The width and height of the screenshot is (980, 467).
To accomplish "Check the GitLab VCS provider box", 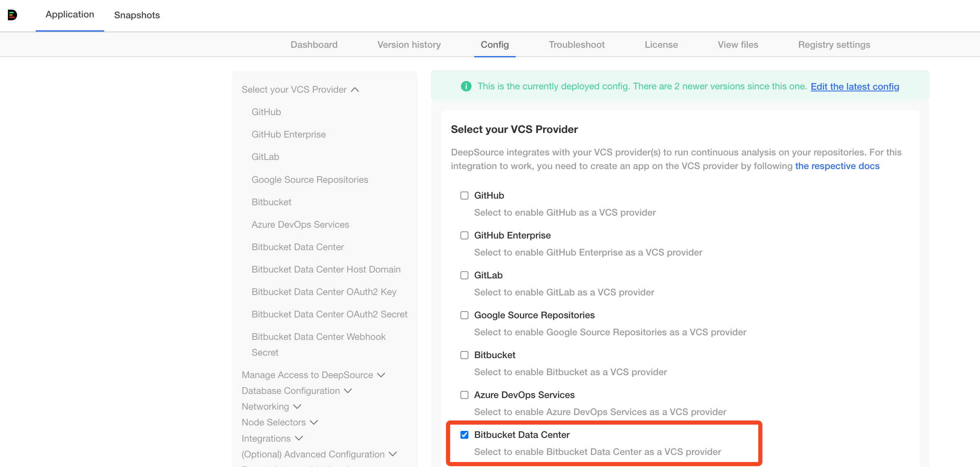I will 464,275.
